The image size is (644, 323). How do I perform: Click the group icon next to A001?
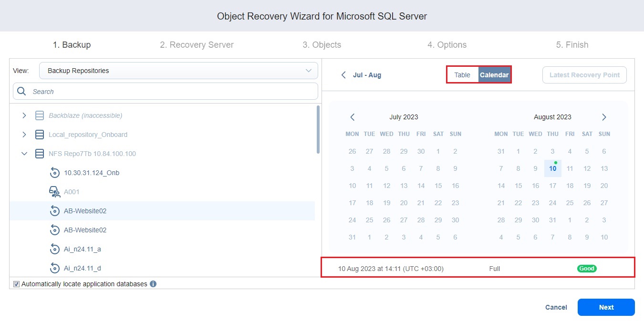click(54, 192)
